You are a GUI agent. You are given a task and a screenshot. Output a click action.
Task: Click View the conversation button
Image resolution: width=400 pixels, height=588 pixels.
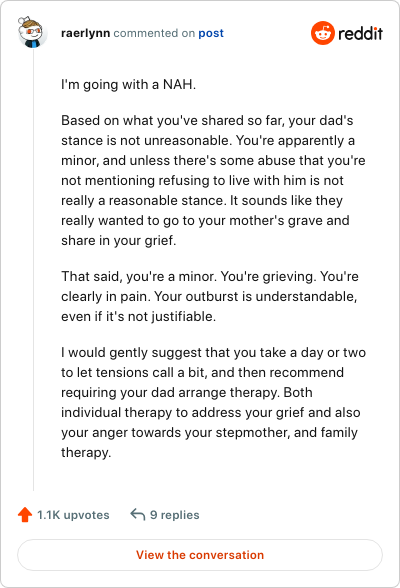pos(200,555)
